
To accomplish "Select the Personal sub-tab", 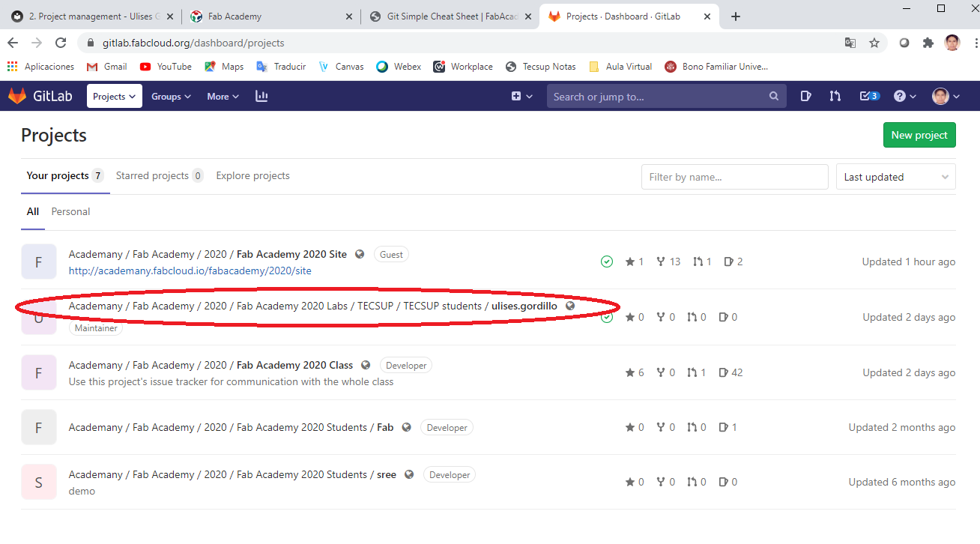I will 70,212.
